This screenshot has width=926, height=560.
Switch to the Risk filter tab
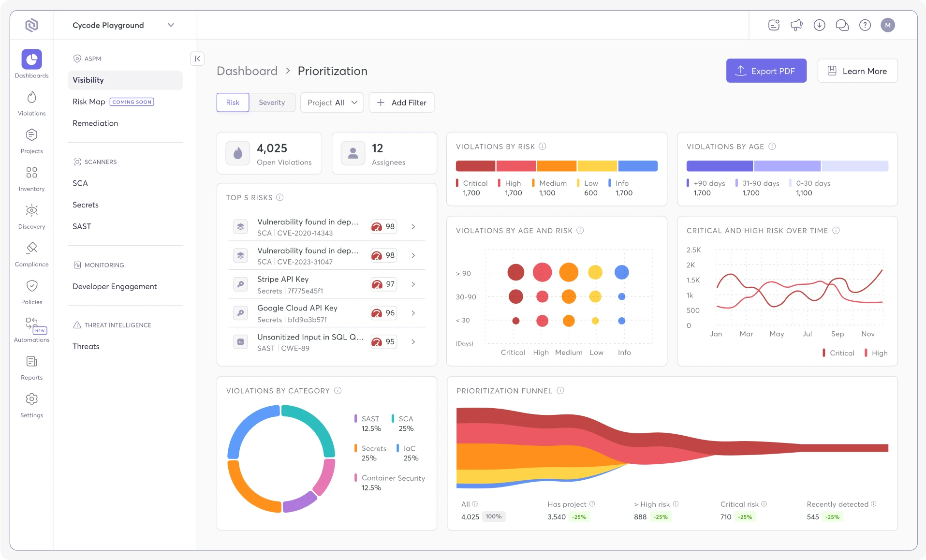point(233,102)
